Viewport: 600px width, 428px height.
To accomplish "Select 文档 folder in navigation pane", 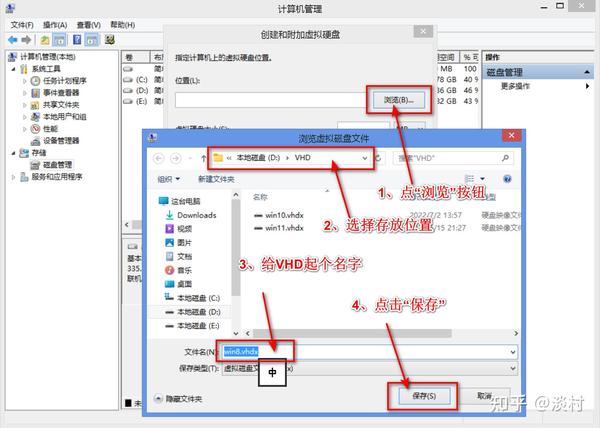I will pyautogui.click(x=184, y=256).
